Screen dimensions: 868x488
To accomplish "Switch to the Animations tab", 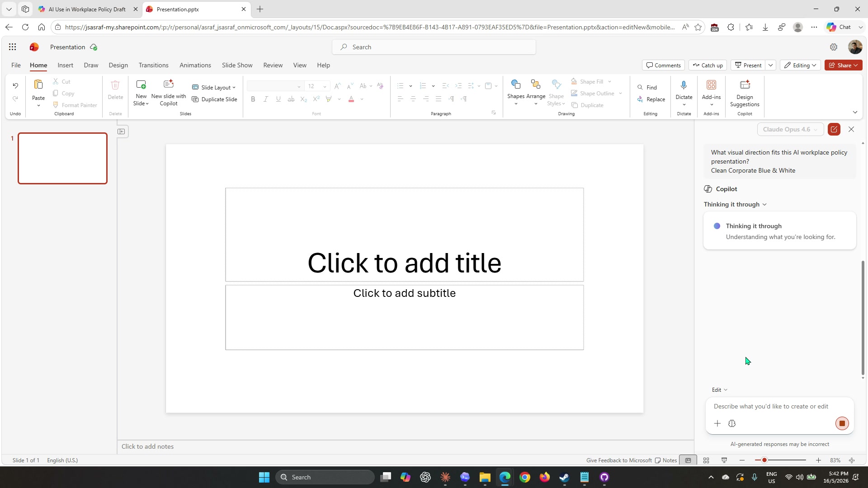I will pos(195,66).
